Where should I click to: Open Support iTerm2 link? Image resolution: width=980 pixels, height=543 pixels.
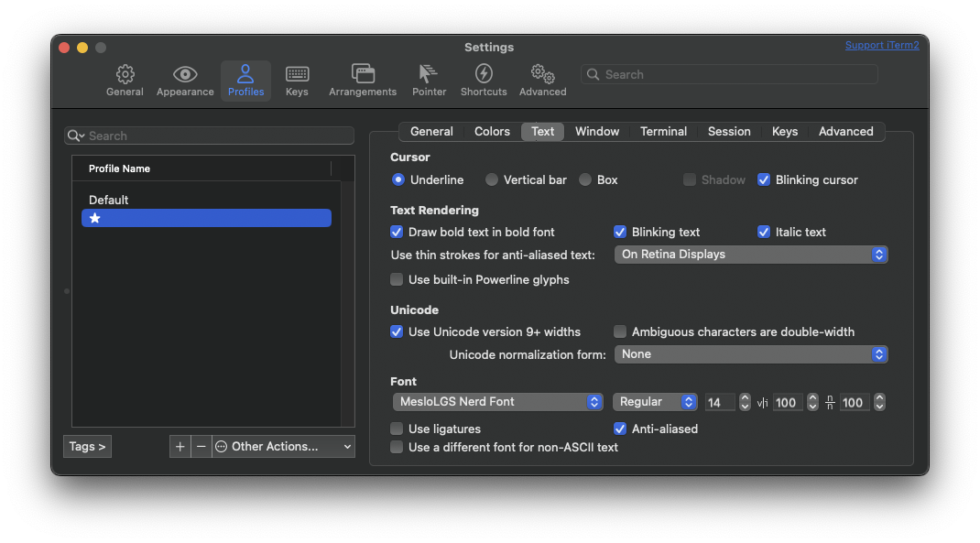(x=882, y=45)
